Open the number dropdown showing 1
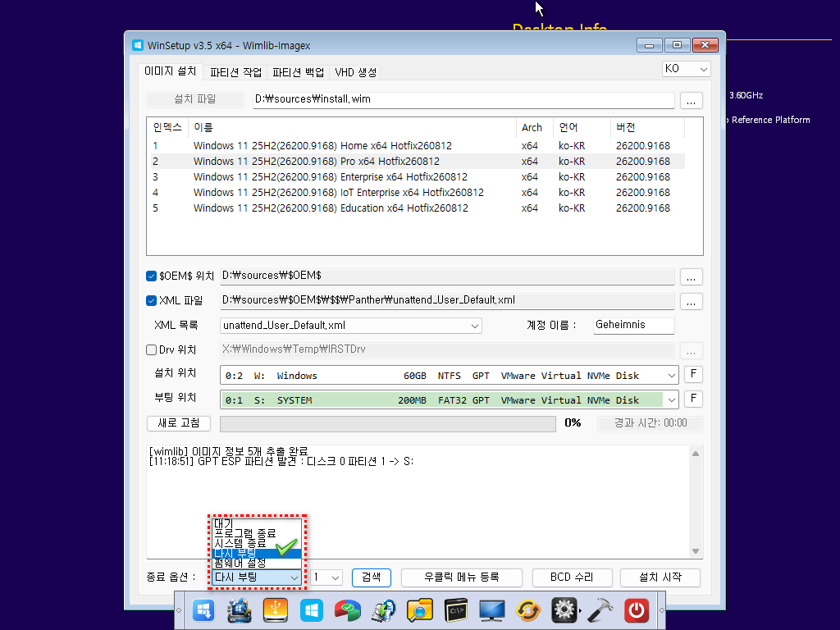The image size is (840, 630). pos(326,577)
